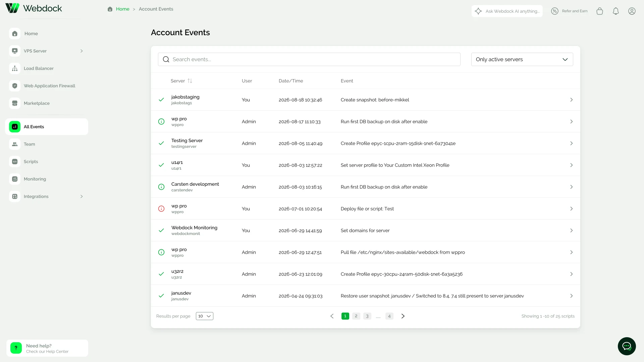The image size is (644, 362).
Task: Open the Refer and Earn link
Action: tap(575, 11)
